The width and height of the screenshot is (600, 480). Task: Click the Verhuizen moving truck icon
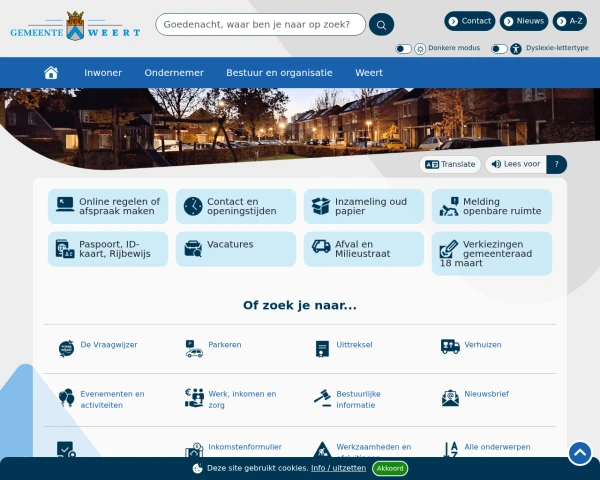(x=450, y=346)
